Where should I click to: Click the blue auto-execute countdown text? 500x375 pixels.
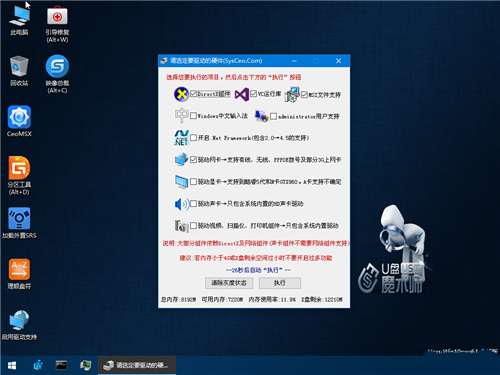258,270
